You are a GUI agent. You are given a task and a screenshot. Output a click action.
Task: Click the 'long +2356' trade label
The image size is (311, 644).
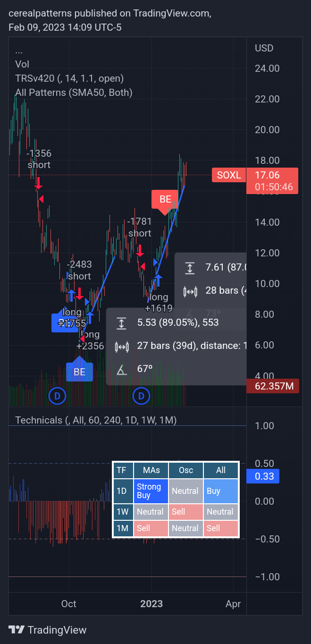click(x=90, y=340)
